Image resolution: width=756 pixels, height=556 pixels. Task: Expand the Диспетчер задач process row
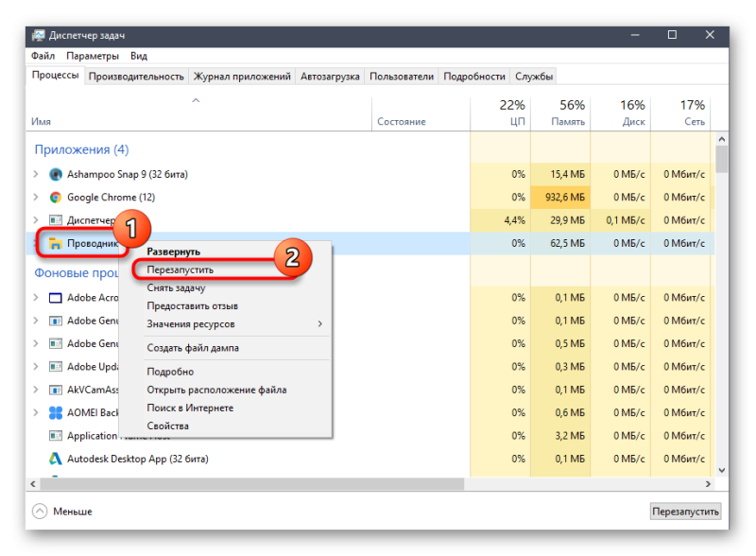pyautogui.click(x=36, y=220)
